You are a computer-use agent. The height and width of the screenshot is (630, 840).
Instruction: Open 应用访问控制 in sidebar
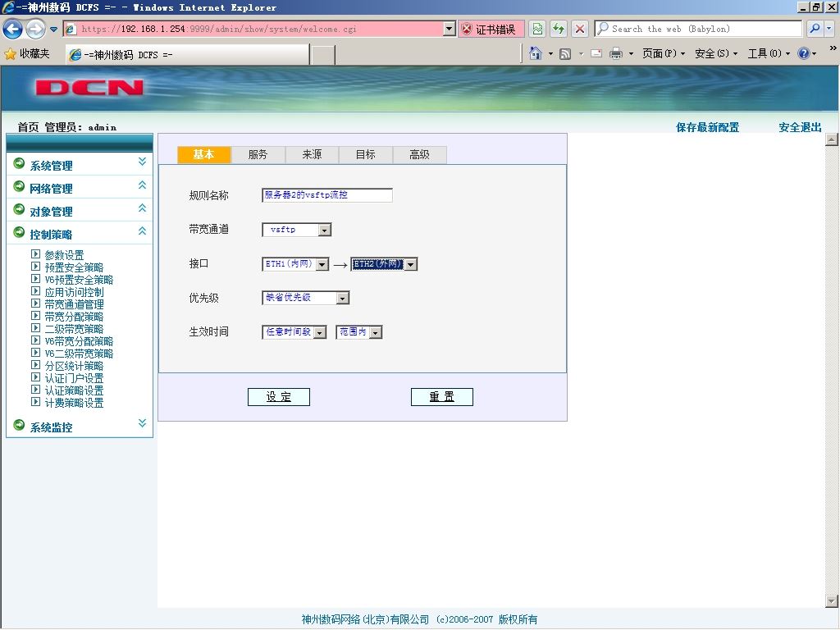(74, 292)
